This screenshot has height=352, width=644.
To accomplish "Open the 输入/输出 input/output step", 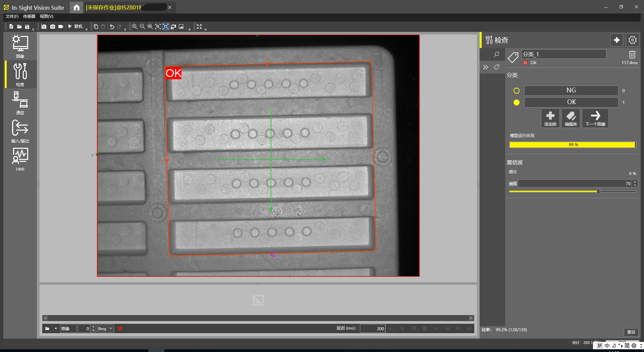I will 20,131.
